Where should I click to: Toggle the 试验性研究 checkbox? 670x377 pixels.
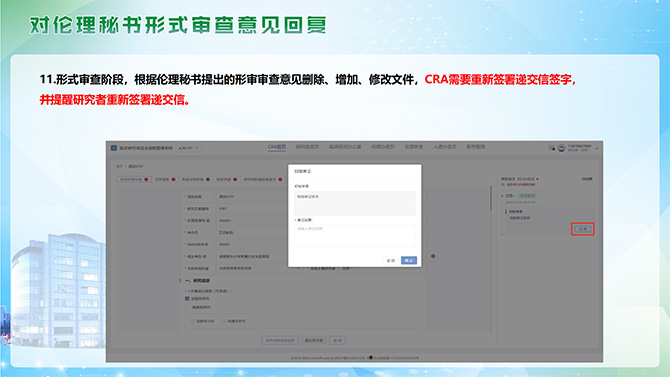pyautogui.click(x=187, y=299)
